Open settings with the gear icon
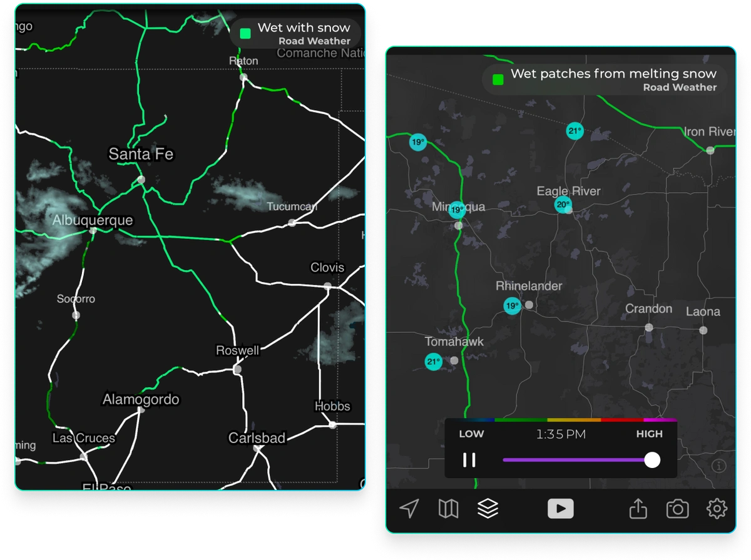Image resolution: width=751 pixels, height=560 pixels. [x=717, y=509]
